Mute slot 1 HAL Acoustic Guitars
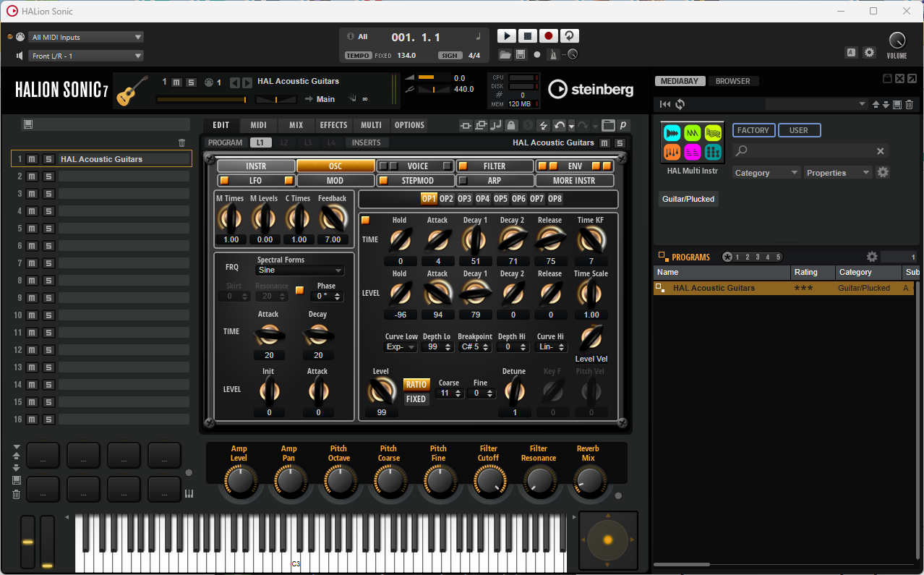Viewport: 924px width, 575px height. click(33, 159)
